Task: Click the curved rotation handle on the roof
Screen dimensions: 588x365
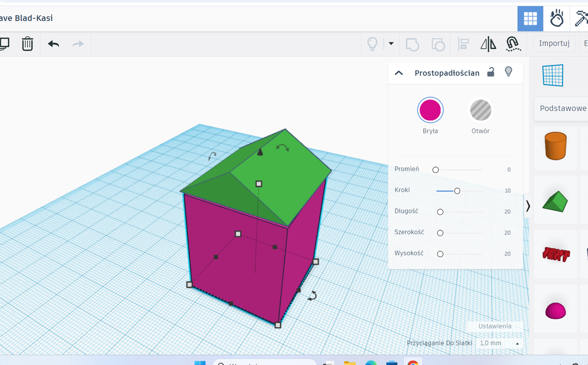Action: click(283, 147)
